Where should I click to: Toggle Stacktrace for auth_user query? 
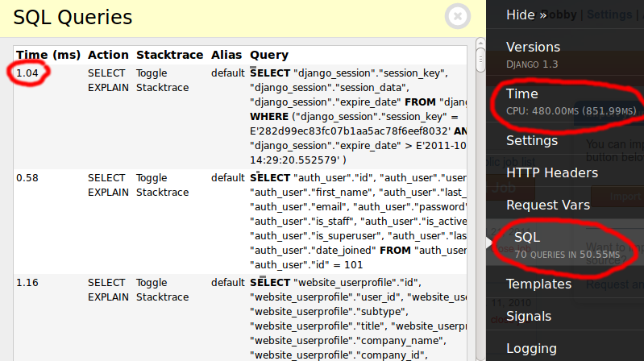tap(162, 185)
